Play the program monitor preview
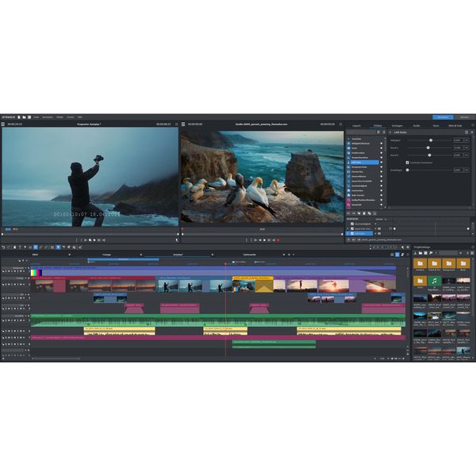 click(94, 240)
